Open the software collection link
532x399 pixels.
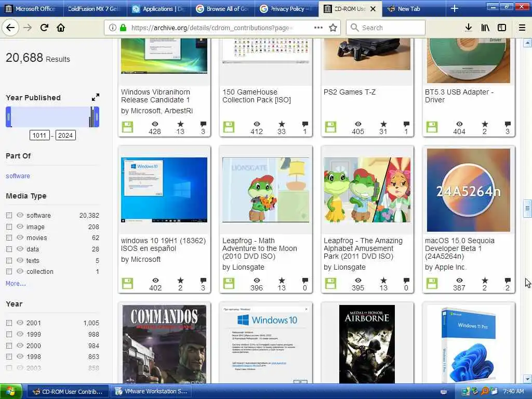pos(18,176)
